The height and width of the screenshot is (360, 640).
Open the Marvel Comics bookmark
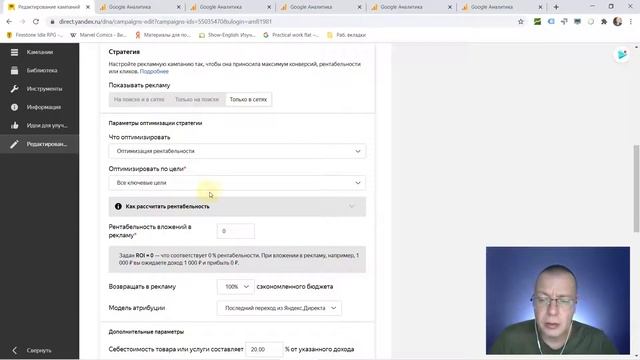(98, 35)
